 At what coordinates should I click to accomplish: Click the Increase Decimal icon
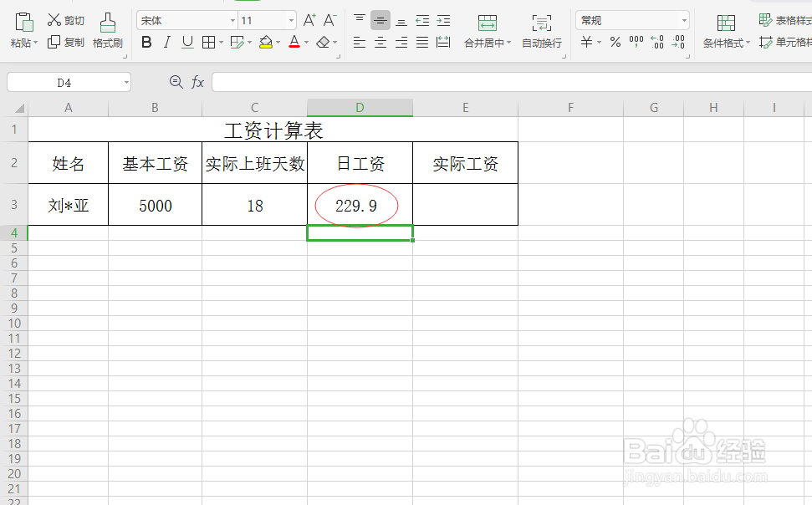point(656,43)
